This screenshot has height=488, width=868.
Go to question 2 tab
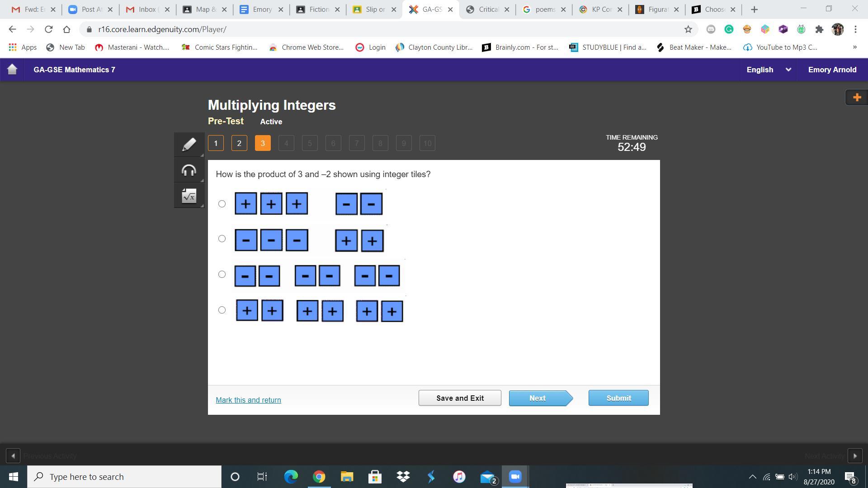[239, 143]
